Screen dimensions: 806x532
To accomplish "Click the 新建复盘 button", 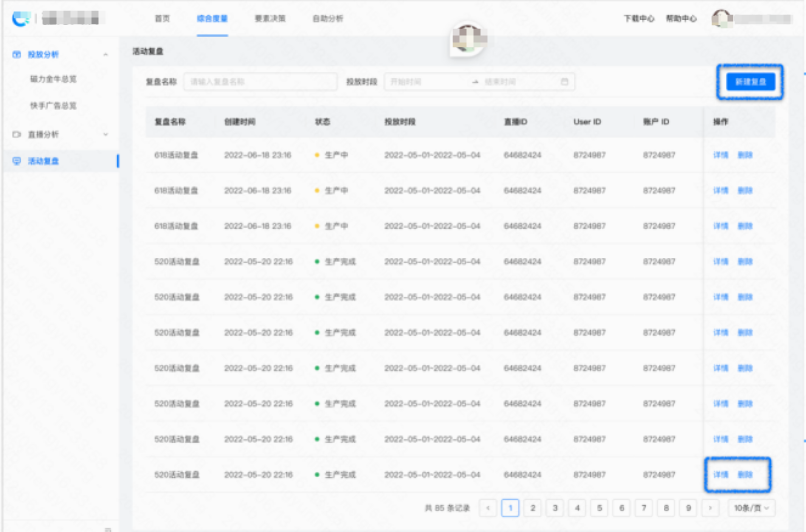I will pos(750,82).
